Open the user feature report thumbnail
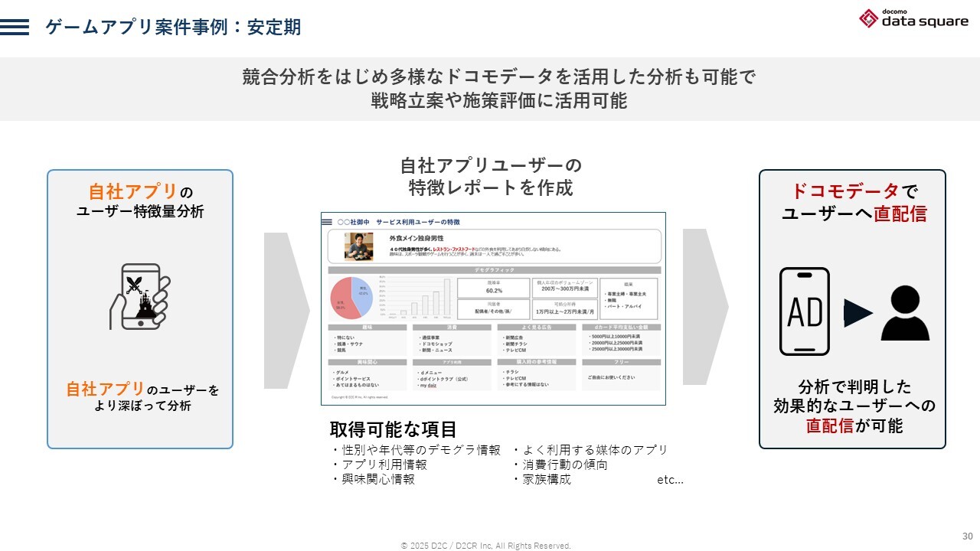Screen dimensions: 980x551 tap(493, 308)
